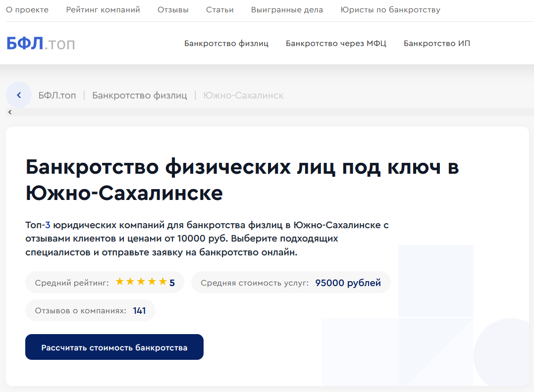The width and height of the screenshot is (534, 392).
Task: Go to Отзывы section
Action: 173,10
